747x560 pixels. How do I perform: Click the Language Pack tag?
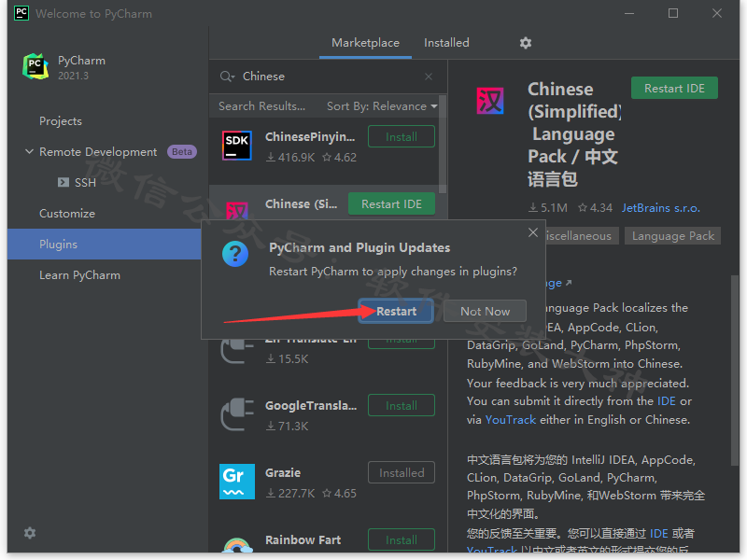pos(672,236)
